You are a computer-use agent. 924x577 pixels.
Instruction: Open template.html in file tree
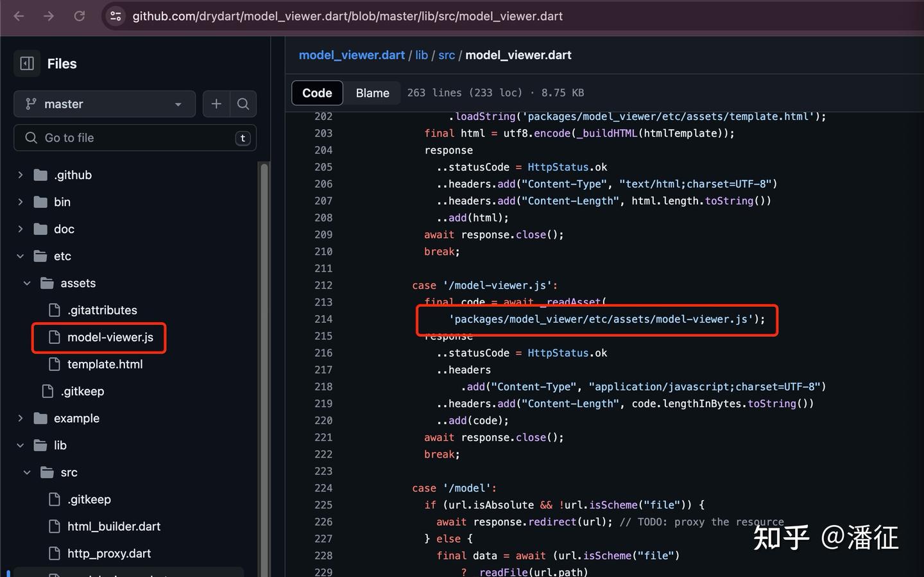click(105, 365)
